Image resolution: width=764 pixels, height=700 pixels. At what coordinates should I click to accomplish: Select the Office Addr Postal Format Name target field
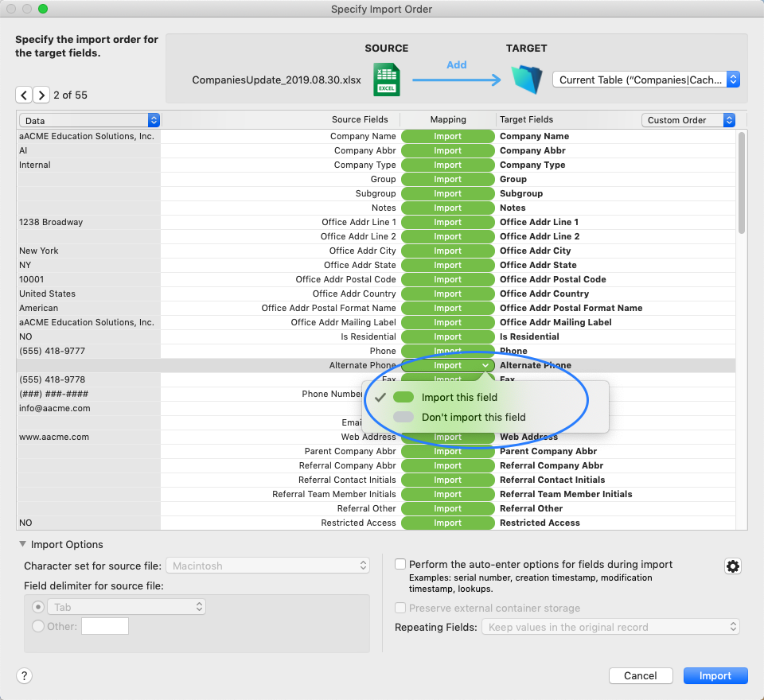click(571, 308)
